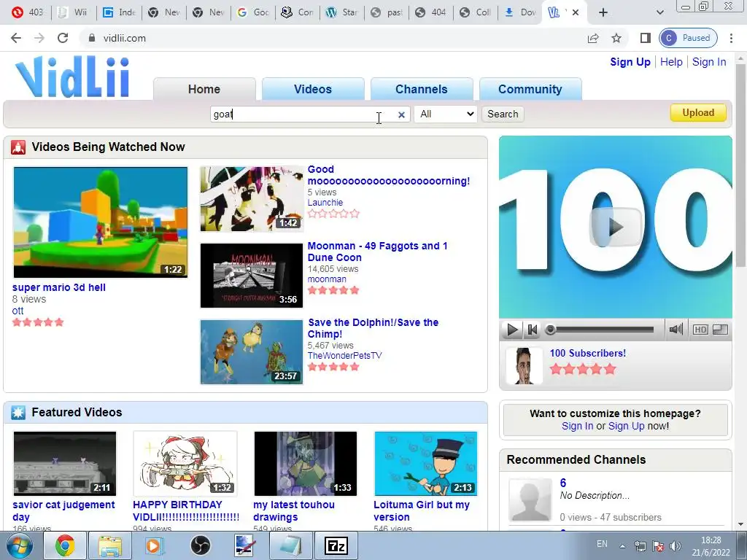Image resolution: width=747 pixels, height=560 pixels.
Task: Reload the vidlii.com page
Action: (x=63, y=38)
